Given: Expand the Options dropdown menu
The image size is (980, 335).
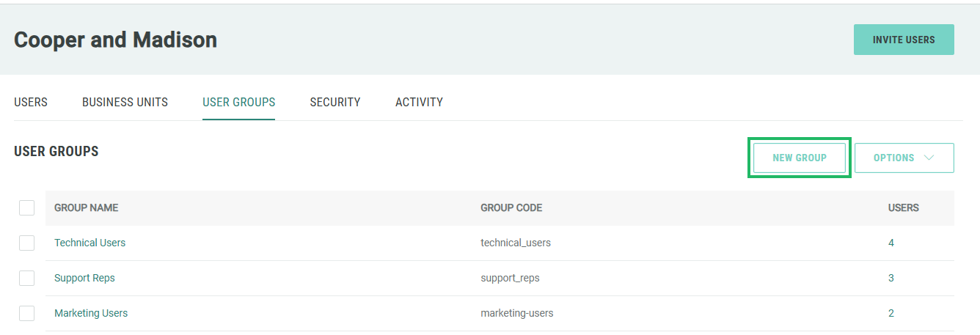Looking at the screenshot, I should (904, 158).
